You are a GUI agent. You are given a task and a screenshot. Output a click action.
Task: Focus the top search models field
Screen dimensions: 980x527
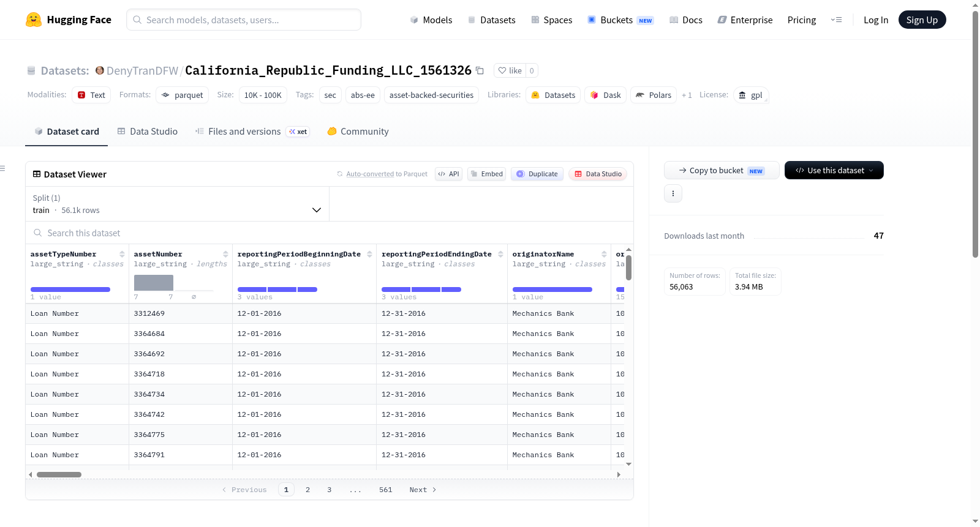[244, 20]
